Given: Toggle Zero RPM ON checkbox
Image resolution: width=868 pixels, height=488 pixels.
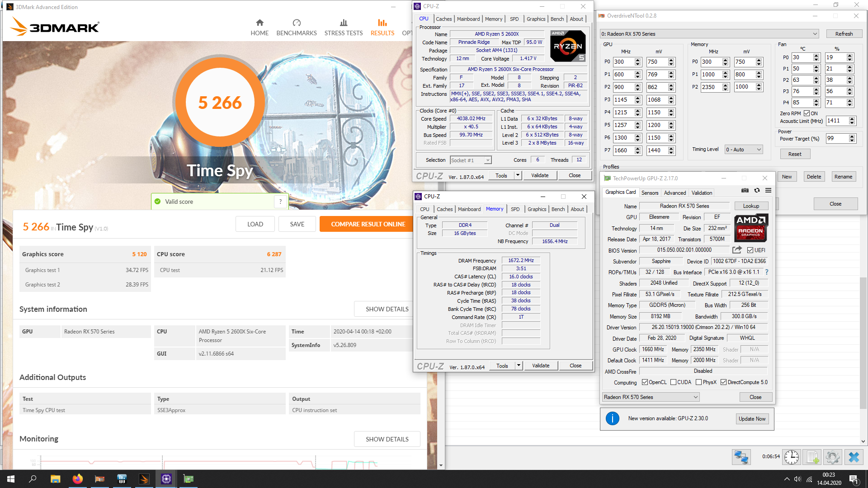Looking at the screenshot, I should coord(807,113).
